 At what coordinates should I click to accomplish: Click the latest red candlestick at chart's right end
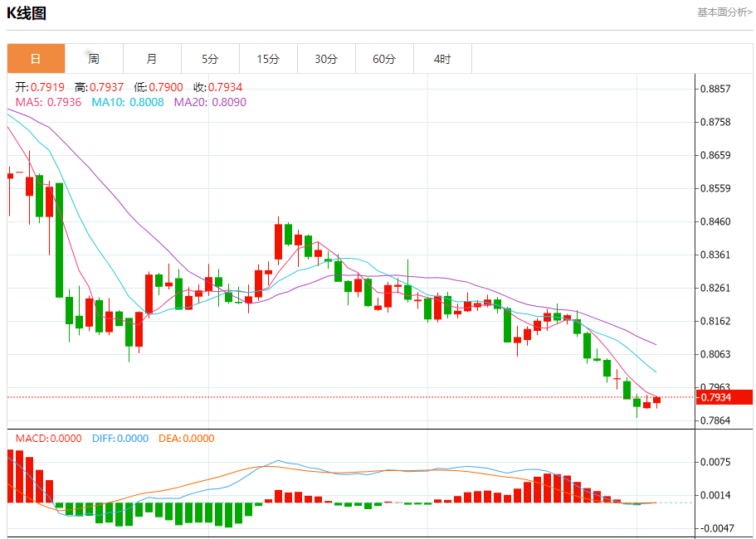click(x=656, y=400)
